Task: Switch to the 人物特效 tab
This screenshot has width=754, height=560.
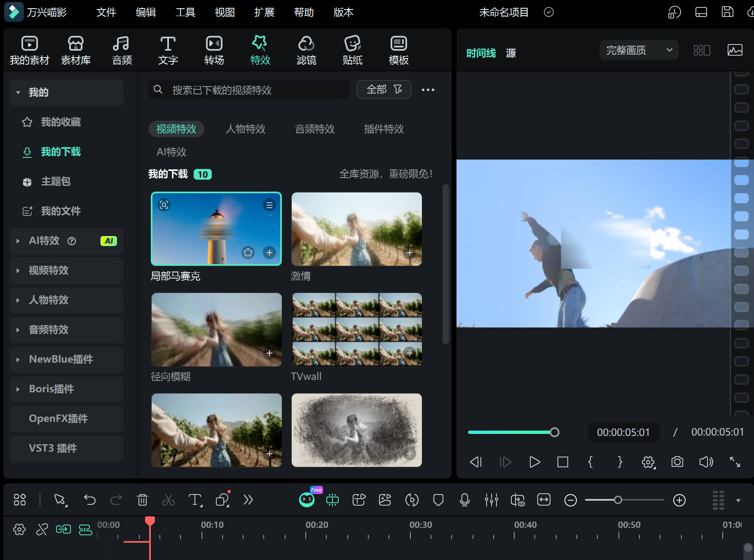Action: pos(246,129)
